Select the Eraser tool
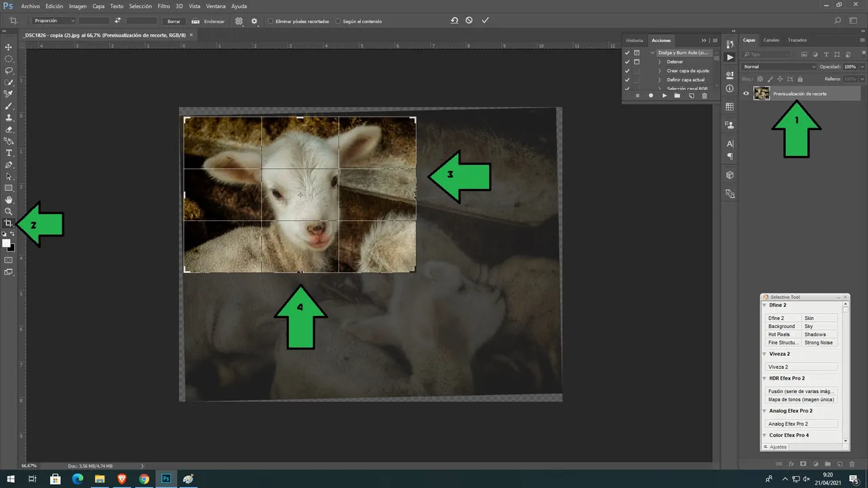This screenshot has height=488, width=868. [x=9, y=129]
